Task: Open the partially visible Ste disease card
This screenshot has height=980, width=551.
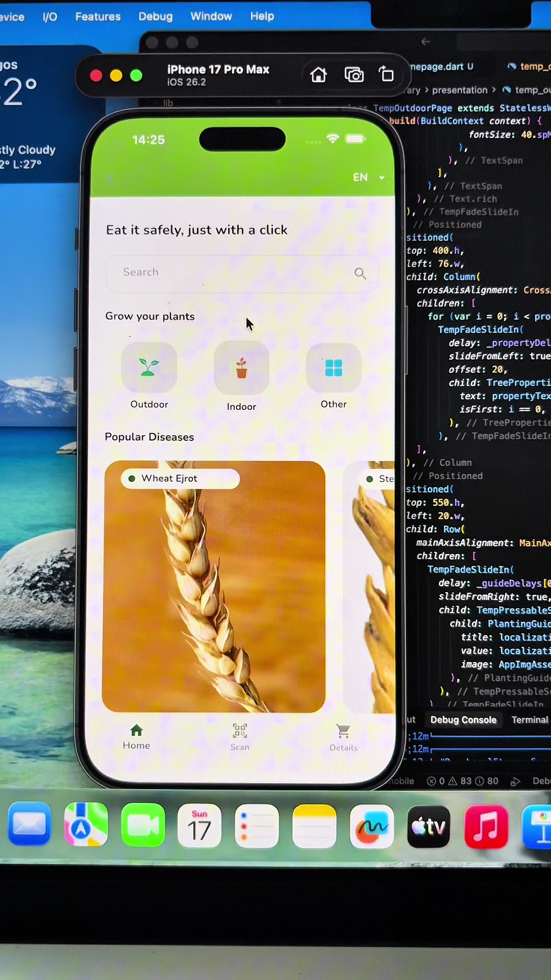Action: (369, 587)
